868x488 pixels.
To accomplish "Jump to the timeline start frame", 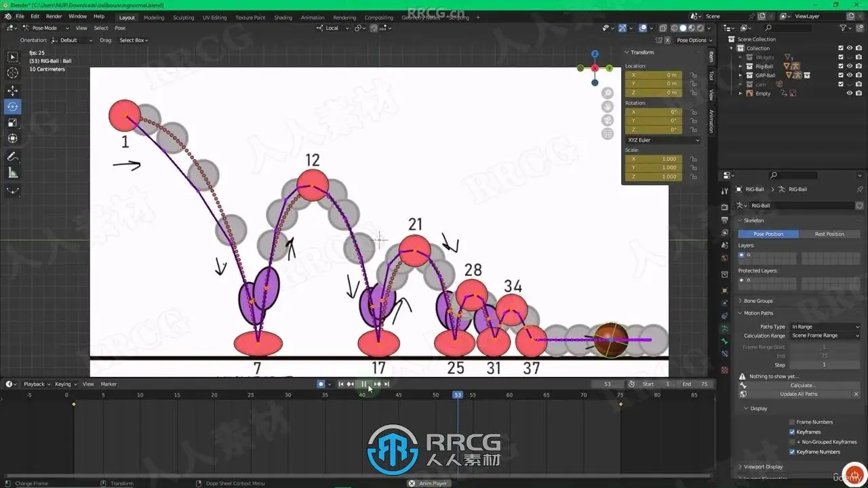I will pos(341,384).
